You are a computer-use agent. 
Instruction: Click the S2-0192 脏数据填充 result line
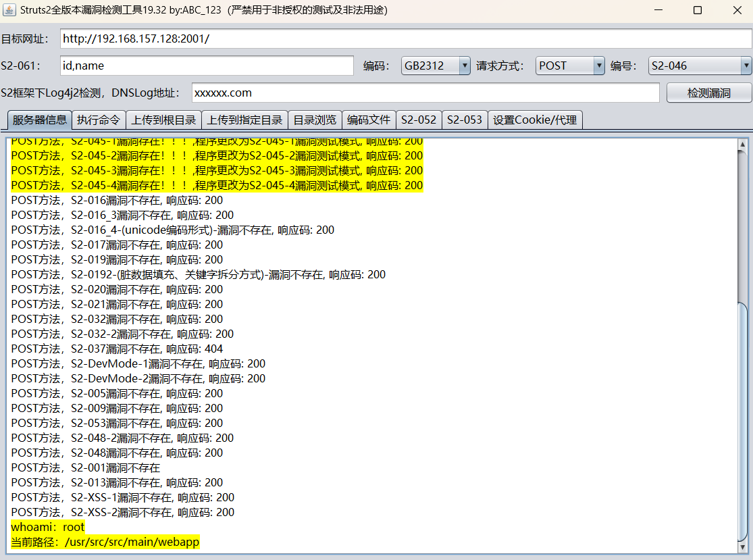[x=199, y=275]
